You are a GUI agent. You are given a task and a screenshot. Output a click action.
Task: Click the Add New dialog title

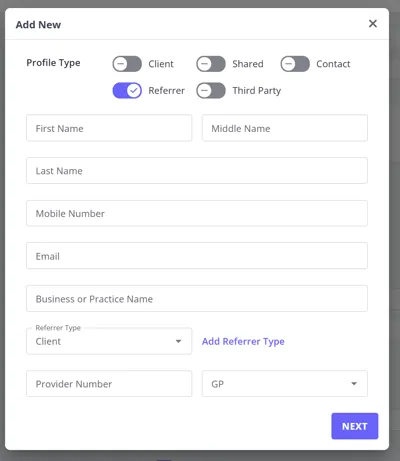tap(38, 25)
